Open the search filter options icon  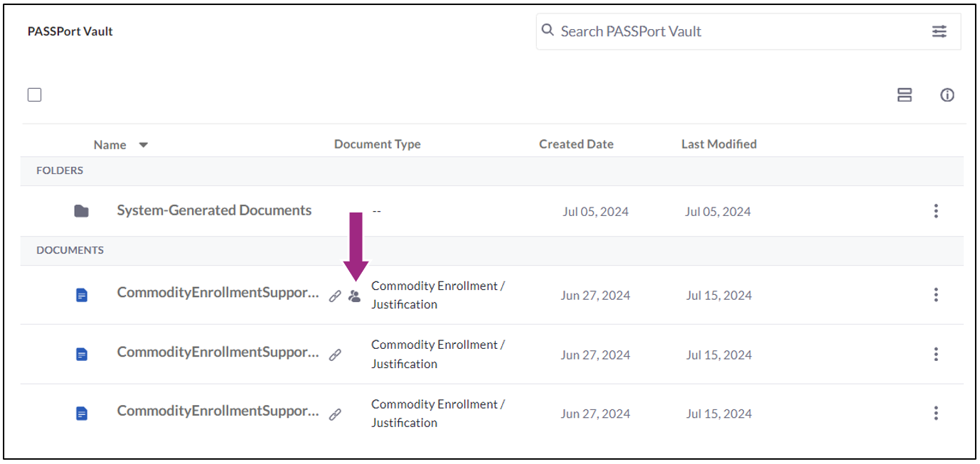939,31
